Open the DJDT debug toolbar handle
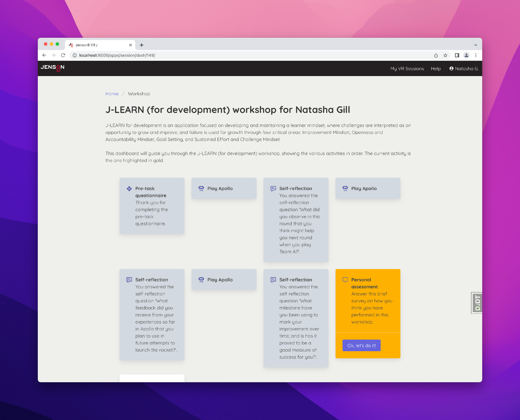Screen dimensions: 520x420 477,303
